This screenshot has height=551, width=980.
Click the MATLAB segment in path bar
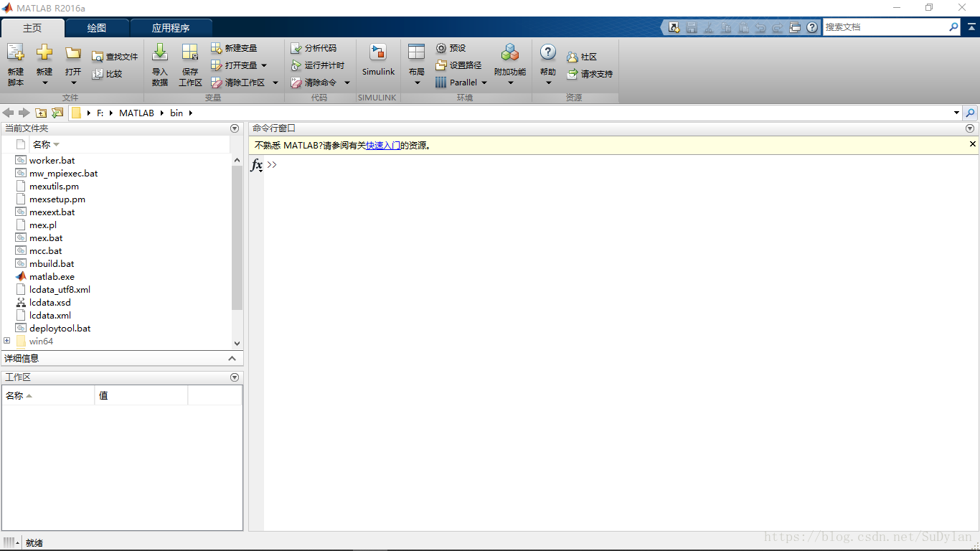pyautogui.click(x=136, y=113)
